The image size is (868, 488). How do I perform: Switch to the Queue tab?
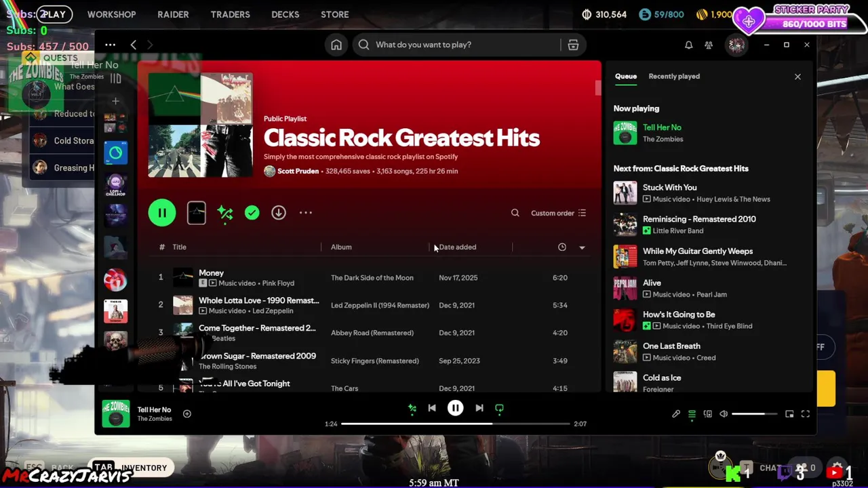pos(626,76)
